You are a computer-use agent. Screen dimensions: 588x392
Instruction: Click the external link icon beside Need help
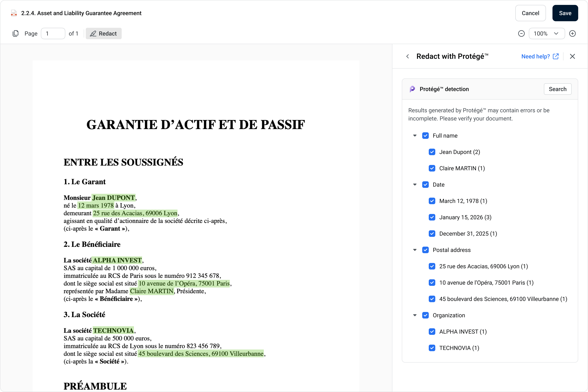[556, 56]
